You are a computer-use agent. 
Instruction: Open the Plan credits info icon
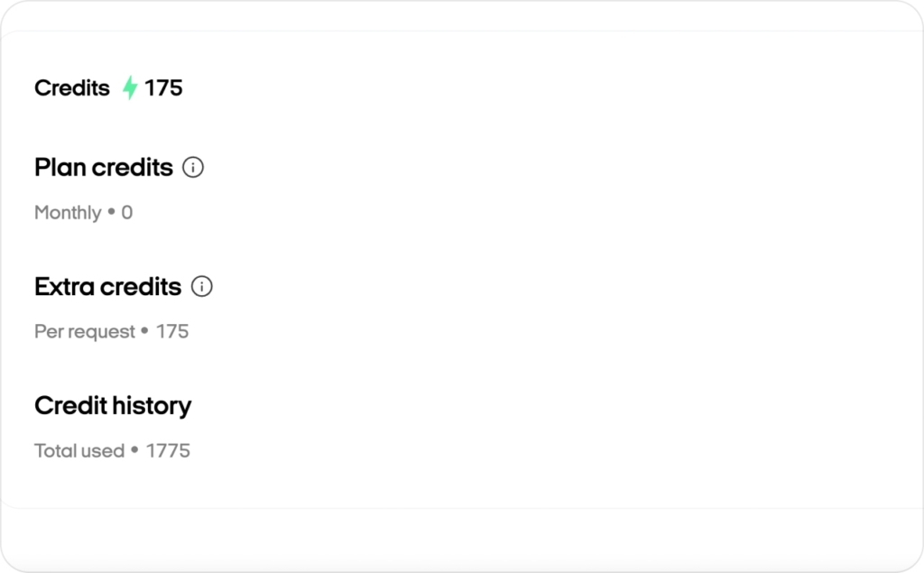click(x=193, y=168)
